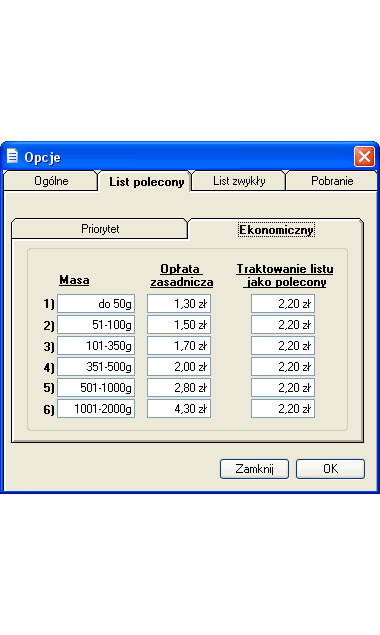Click row 6 registered fee 2,20 zł field
Screen dimensions: 380x635
(283, 409)
